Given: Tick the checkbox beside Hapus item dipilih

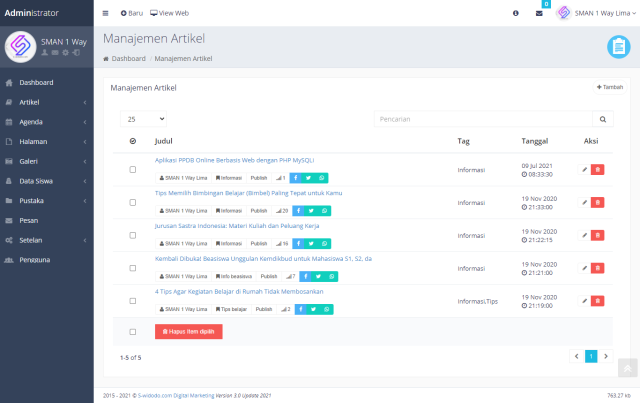Looking at the screenshot, I should coord(133,331).
